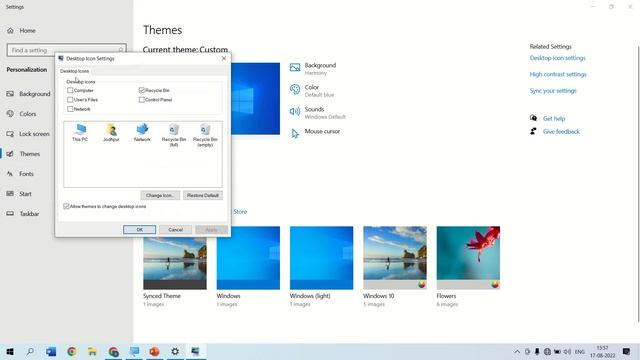
Task: Select the Recycle Bin (empty) icon
Action: click(205, 135)
